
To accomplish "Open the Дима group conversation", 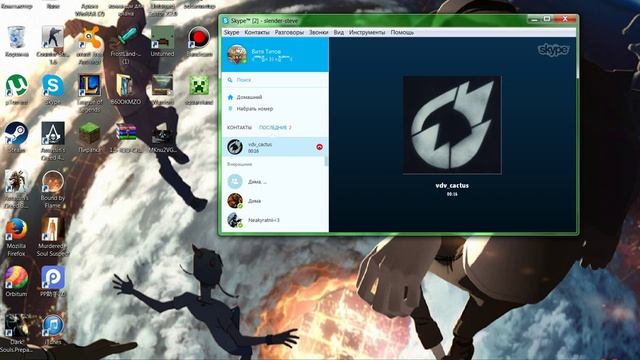I will point(274,182).
